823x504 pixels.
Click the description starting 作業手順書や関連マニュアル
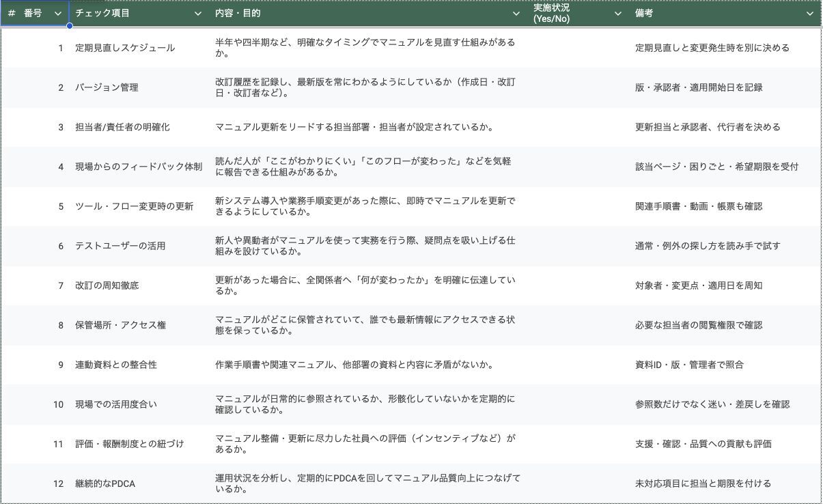(354, 365)
